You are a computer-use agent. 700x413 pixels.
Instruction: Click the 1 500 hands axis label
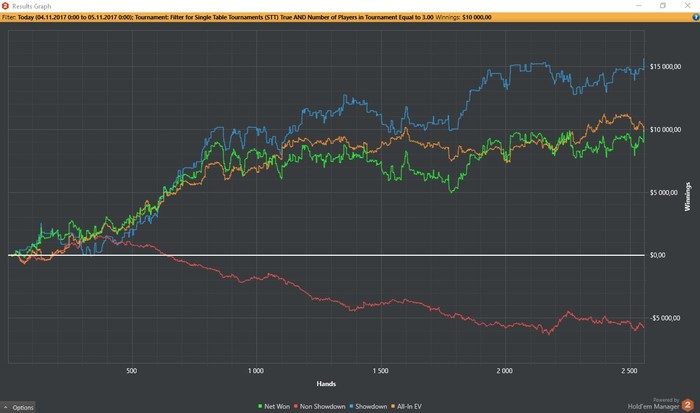click(x=380, y=371)
